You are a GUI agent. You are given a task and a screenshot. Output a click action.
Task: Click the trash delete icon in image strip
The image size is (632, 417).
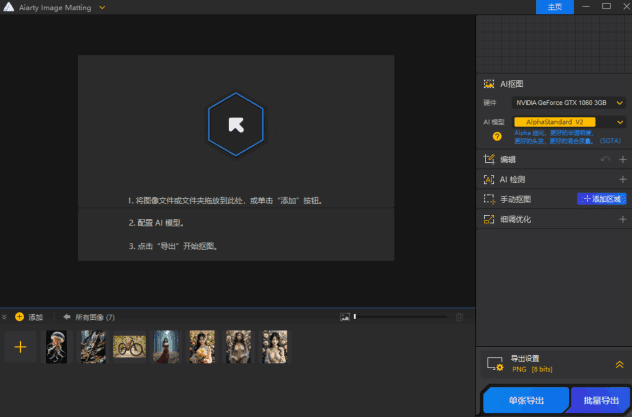tap(460, 317)
